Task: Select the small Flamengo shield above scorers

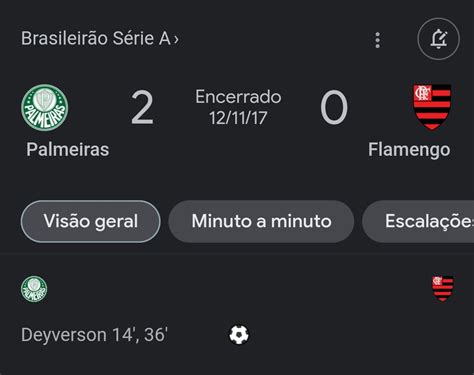Action: click(443, 288)
